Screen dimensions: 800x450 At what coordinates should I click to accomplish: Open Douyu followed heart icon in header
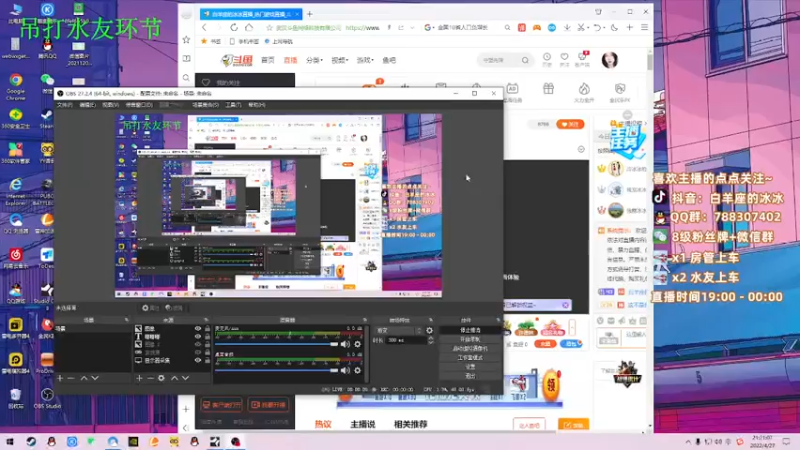pyautogui.click(x=564, y=59)
